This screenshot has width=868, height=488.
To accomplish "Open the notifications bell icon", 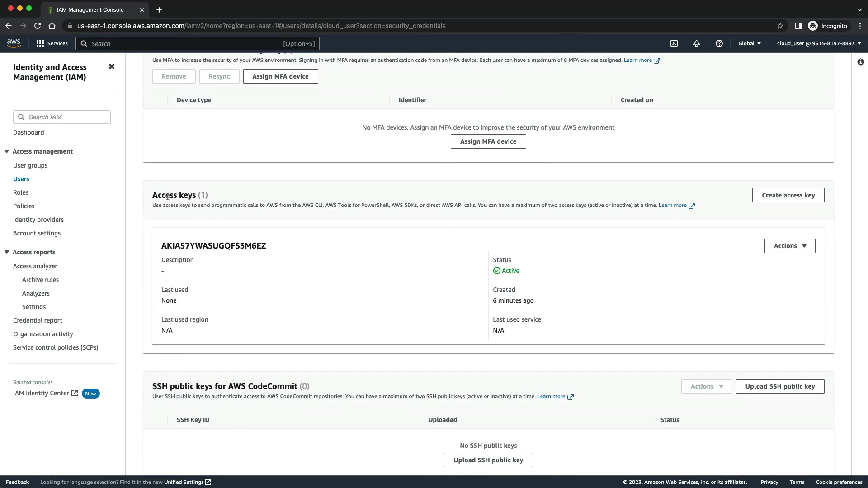I will [696, 43].
